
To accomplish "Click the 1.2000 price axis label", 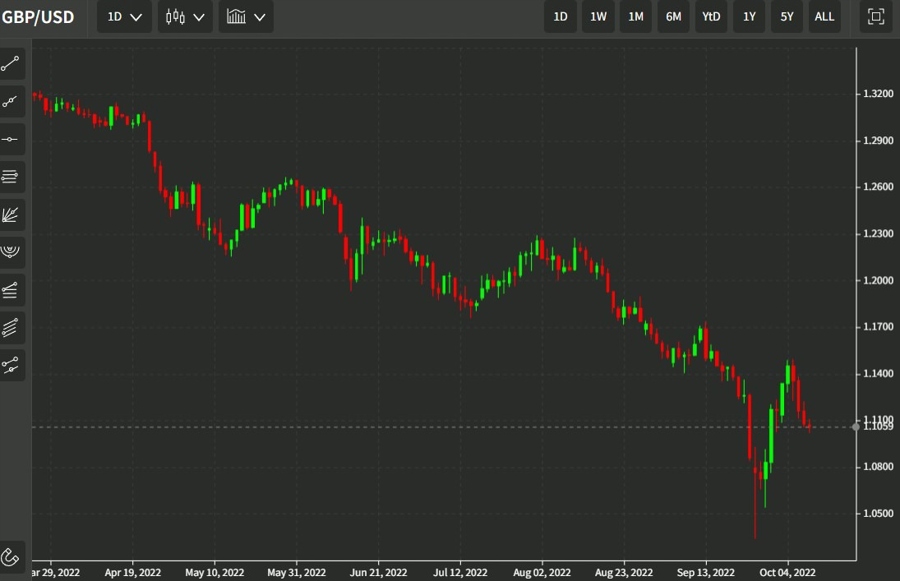I will pos(878,280).
